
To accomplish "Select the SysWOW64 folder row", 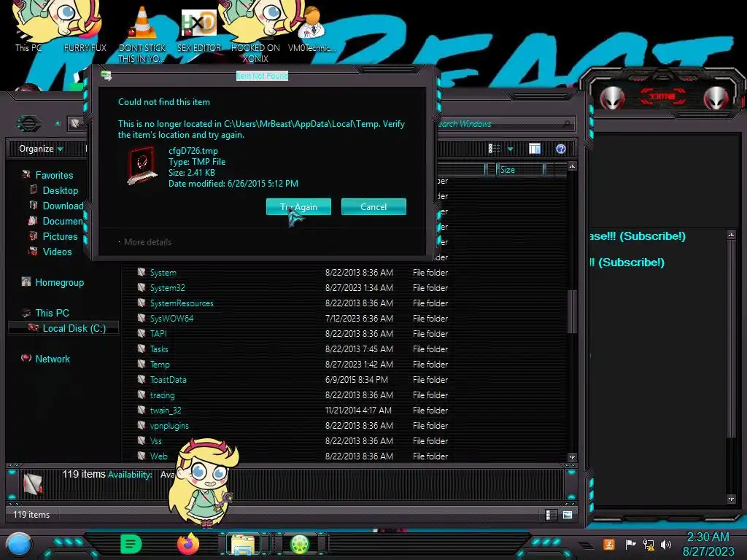I will point(344,318).
